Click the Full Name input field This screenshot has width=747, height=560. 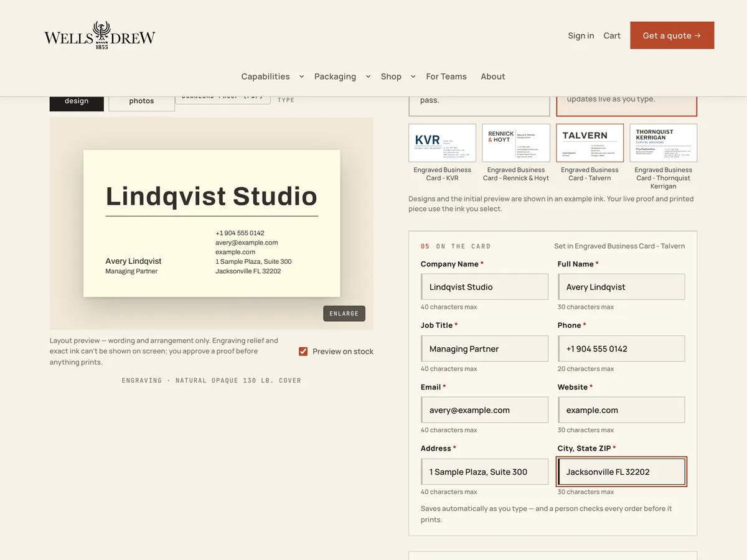pos(621,287)
